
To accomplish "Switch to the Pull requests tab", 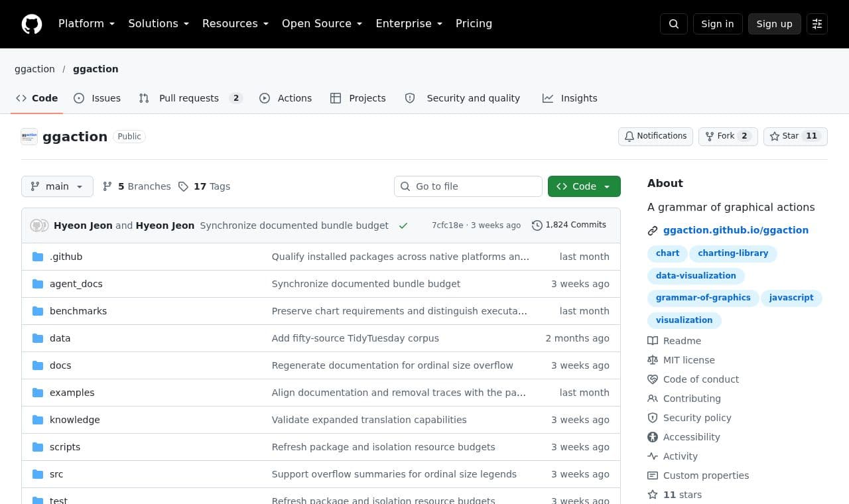I will pyautogui.click(x=190, y=98).
